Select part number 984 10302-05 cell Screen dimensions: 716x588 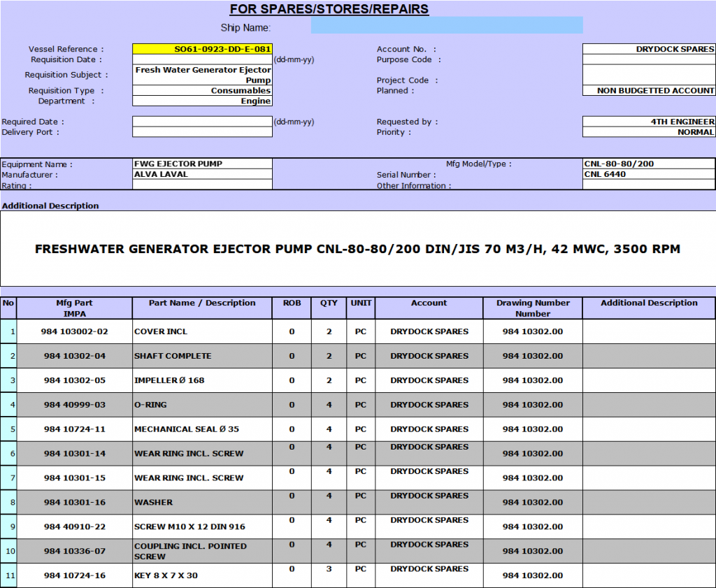coord(75,380)
